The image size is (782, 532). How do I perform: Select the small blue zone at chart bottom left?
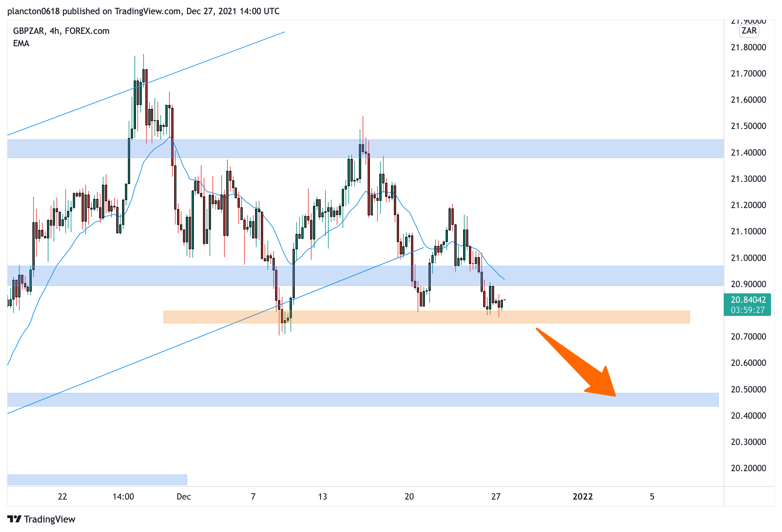(x=97, y=480)
